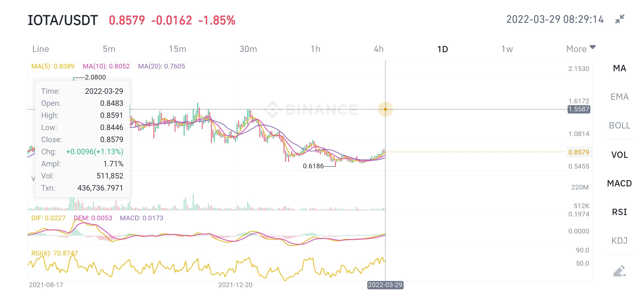Viewport: 644px width, 297px height.
Task: Enable the EMA overlay indicator
Action: (x=620, y=97)
